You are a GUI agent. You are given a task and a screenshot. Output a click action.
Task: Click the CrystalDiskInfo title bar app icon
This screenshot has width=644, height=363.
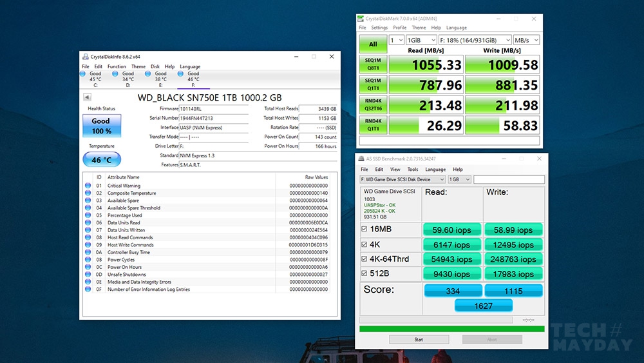tap(86, 57)
